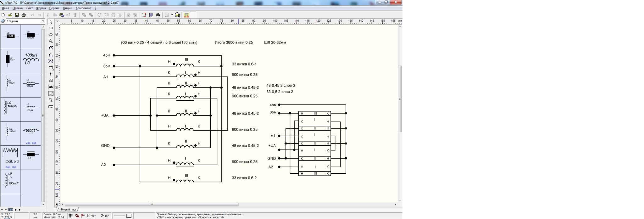Select the ellipse drawing tool
The width and height of the screenshot is (644, 219).
[x=51, y=35]
